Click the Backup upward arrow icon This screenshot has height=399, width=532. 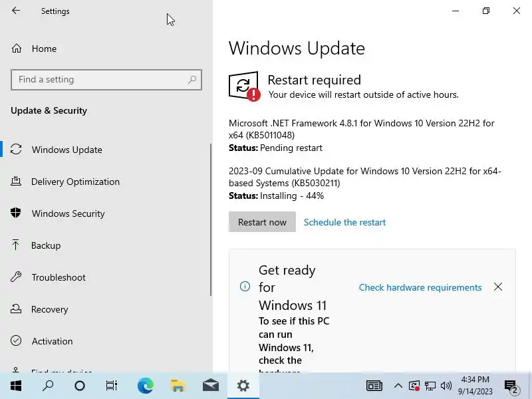click(15, 245)
